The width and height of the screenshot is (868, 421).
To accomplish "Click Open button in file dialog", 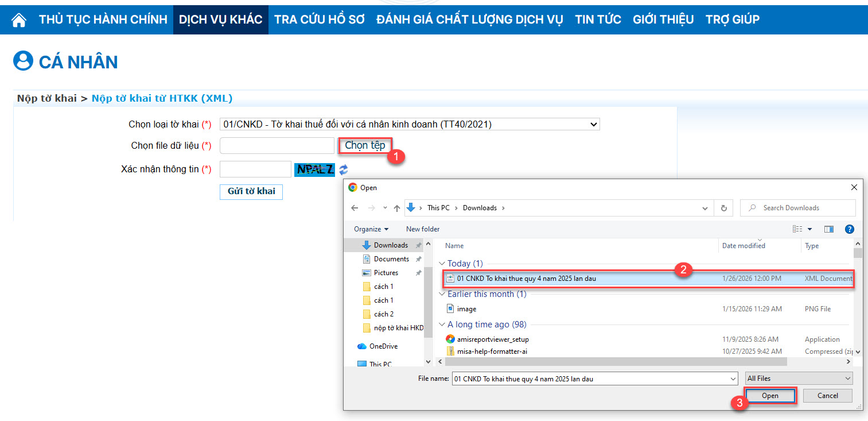I will click(x=770, y=396).
